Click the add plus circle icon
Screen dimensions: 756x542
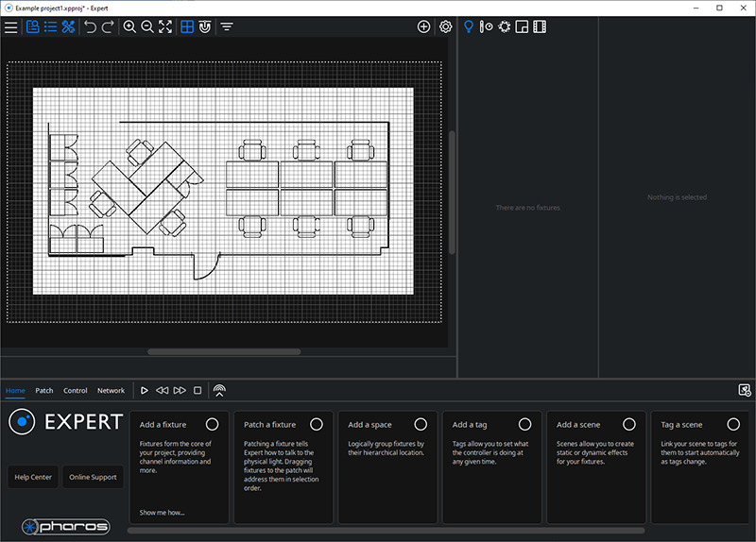(x=423, y=27)
